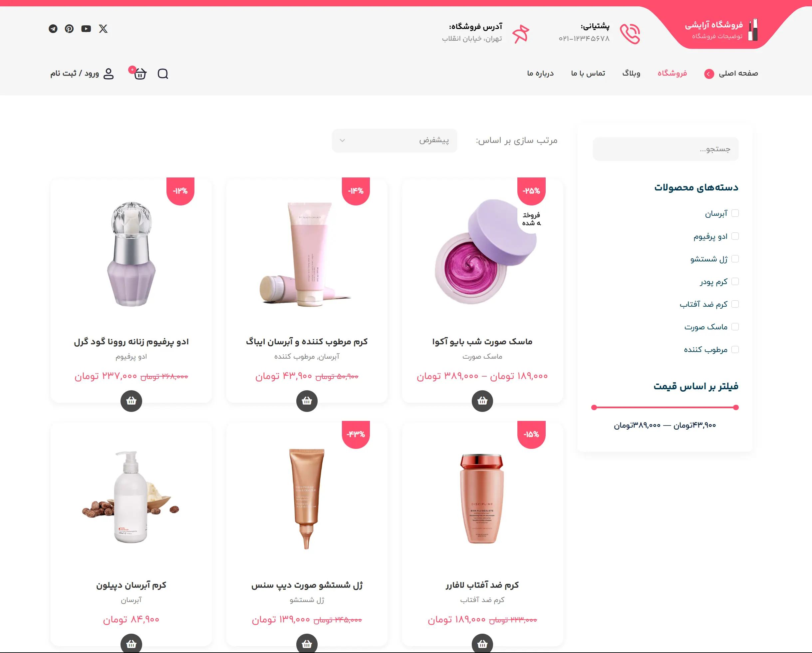Open the Telegram social icon
Screen dimensions: 812x653
53,29
